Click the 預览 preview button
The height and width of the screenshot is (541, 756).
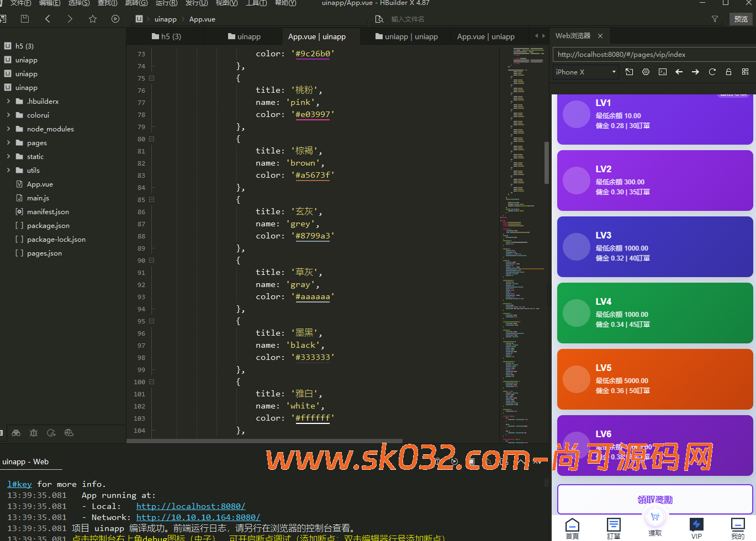[x=741, y=19]
